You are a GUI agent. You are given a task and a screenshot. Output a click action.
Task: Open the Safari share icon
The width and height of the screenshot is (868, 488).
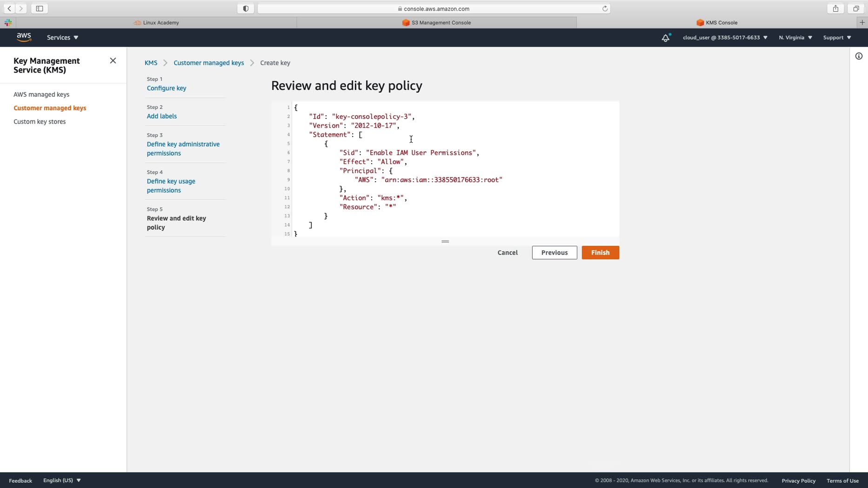(x=835, y=8)
